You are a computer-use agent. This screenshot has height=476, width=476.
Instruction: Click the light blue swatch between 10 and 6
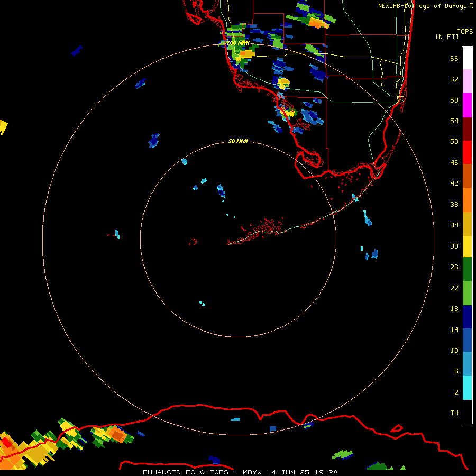[x=467, y=364]
